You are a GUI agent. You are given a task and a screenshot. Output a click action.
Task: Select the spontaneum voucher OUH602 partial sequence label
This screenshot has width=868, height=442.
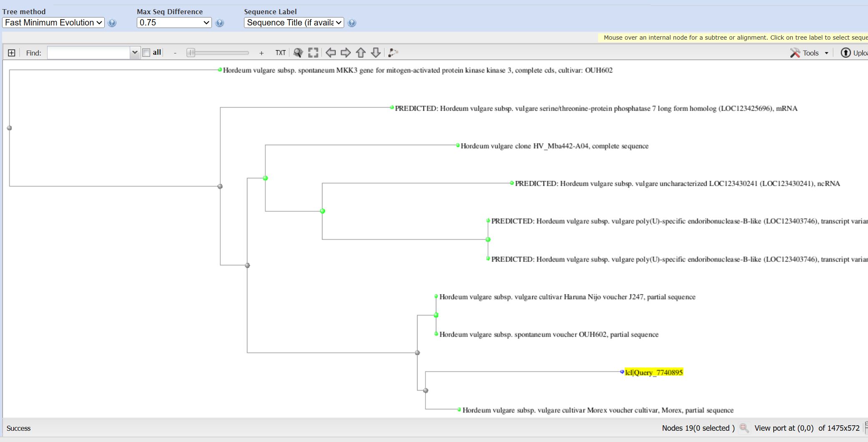coord(549,334)
